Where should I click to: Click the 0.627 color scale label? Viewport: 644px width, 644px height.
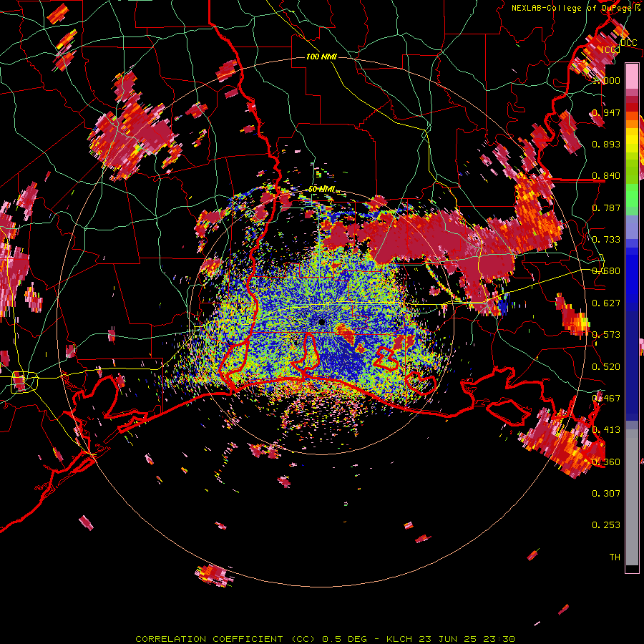click(x=606, y=303)
